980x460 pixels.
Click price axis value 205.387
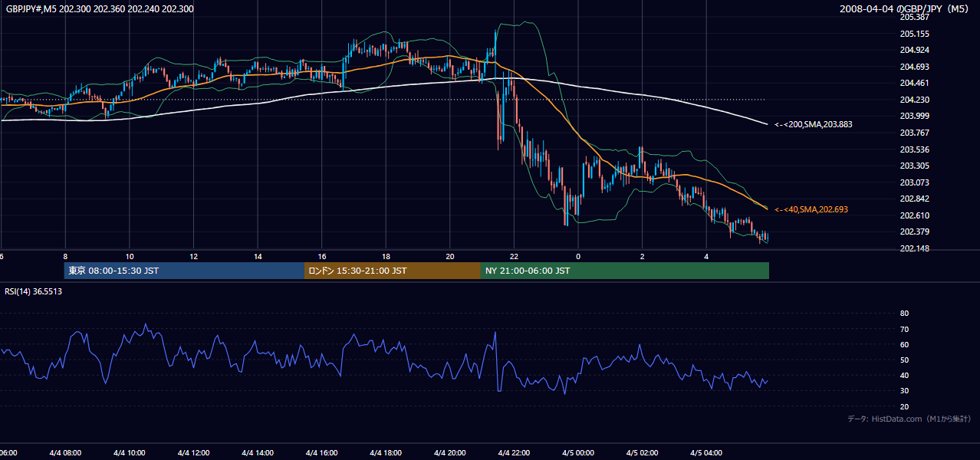click(x=915, y=17)
